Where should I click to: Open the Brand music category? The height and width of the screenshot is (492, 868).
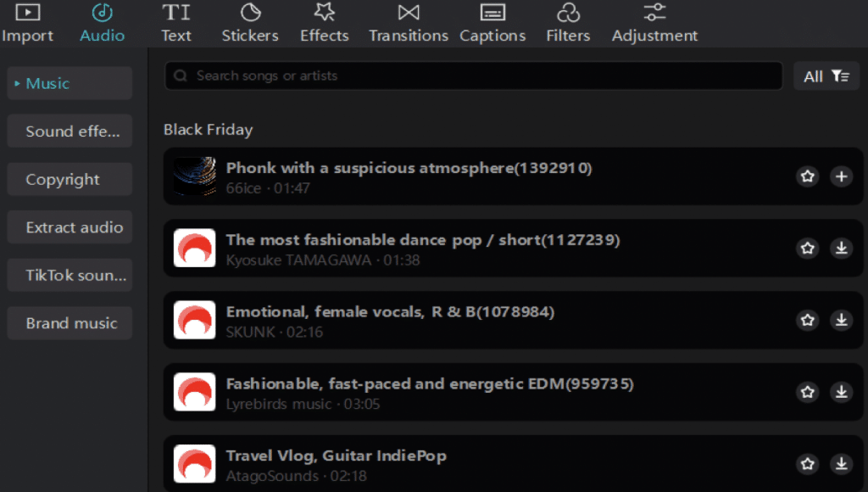(70, 323)
